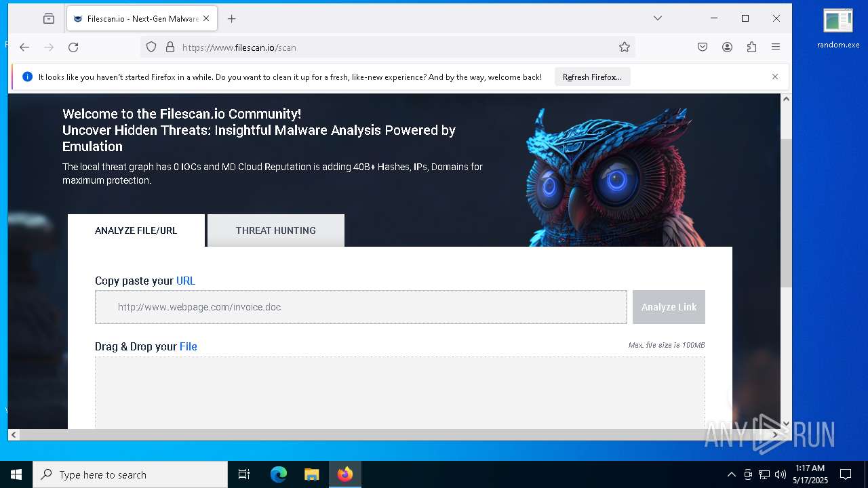Screen dimensions: 868x488
Task: View site security via padlock icon
Action: point(170,47)
